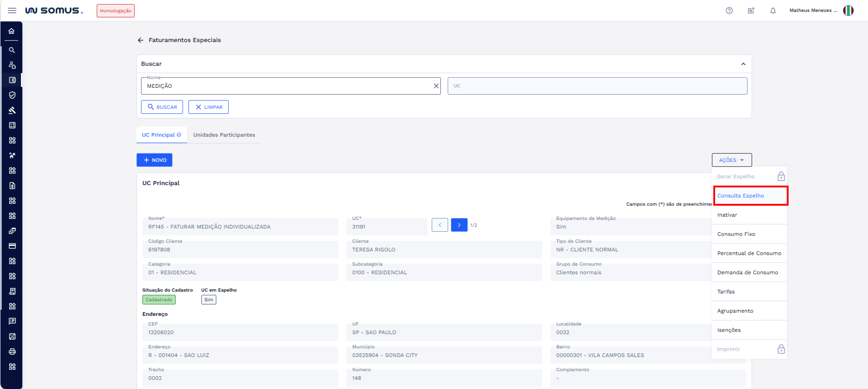868x389 pixels.
Task: Collapse the Buscar panel chevron
Action: [x=743, y=64]
